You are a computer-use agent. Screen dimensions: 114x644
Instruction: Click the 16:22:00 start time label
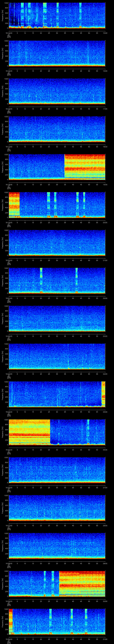click(9, 336)
